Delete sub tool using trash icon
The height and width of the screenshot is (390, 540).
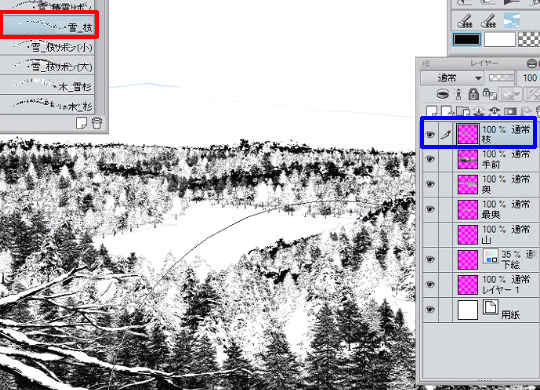click(x=97, y=123)
